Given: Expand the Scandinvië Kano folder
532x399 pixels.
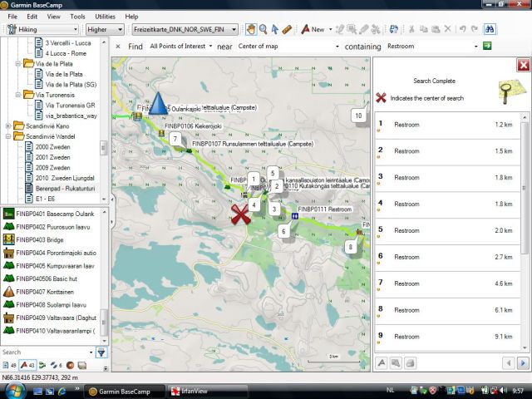Looking at the screenshot, I should click(8, 126).
